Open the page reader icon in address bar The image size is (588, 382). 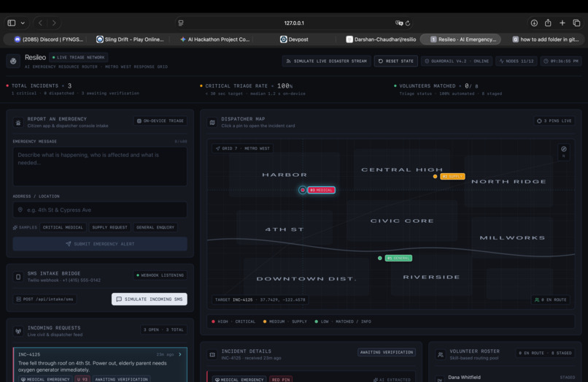point(181,23)
